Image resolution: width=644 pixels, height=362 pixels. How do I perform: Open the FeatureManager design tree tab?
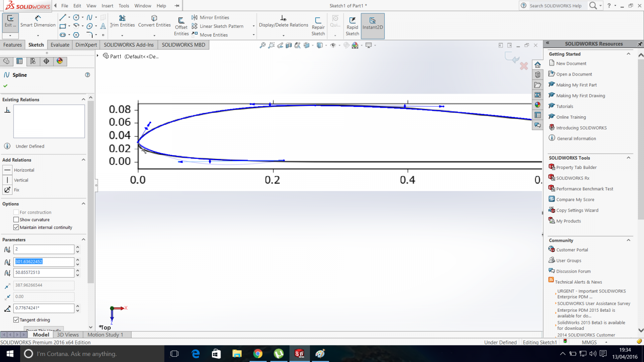[x=6, y=61]
